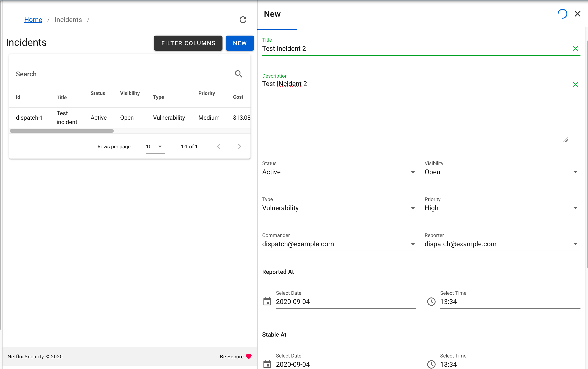Open the Reported At calendar icon

(x=267, y=301)
